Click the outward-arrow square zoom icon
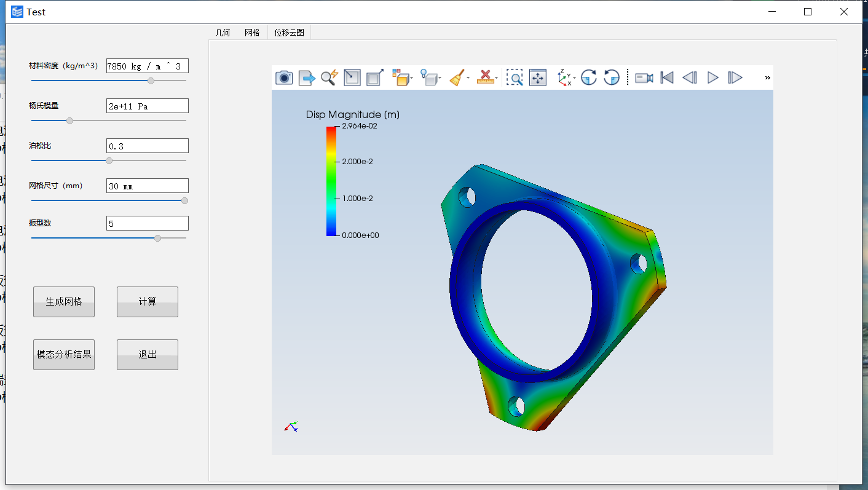 click(375, 77)
